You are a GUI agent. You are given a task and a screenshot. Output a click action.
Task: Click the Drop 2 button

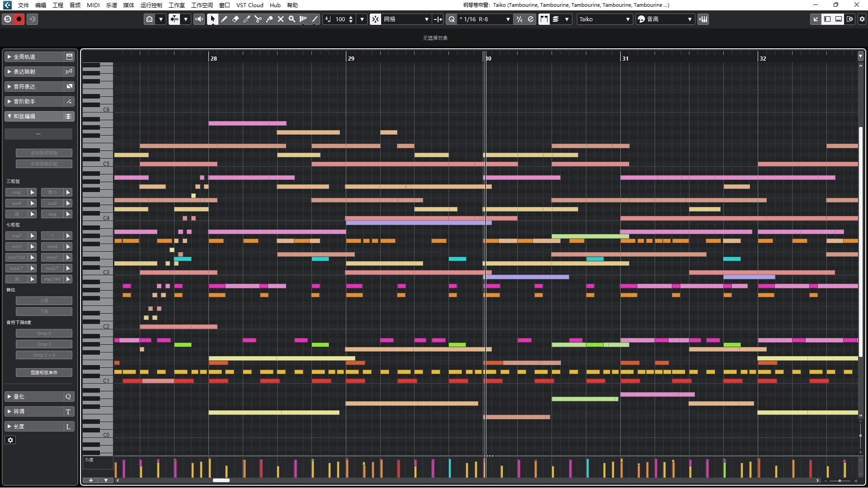[44, 333]
